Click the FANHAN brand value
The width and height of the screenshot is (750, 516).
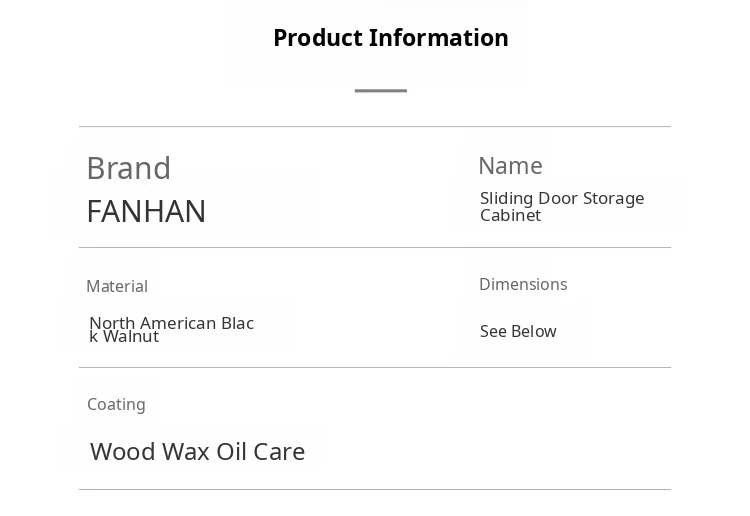tap(146, 211)
